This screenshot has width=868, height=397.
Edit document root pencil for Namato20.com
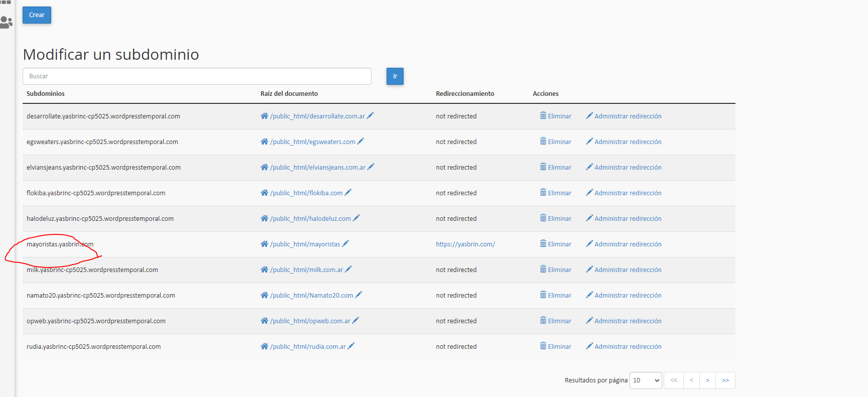tap(358, 295)
